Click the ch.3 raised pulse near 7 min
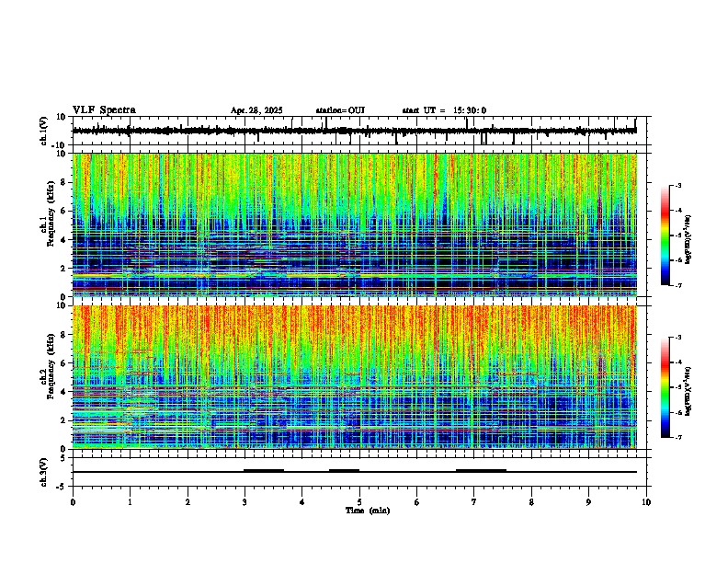The image size is (728, 563). (x=481, y=470)
